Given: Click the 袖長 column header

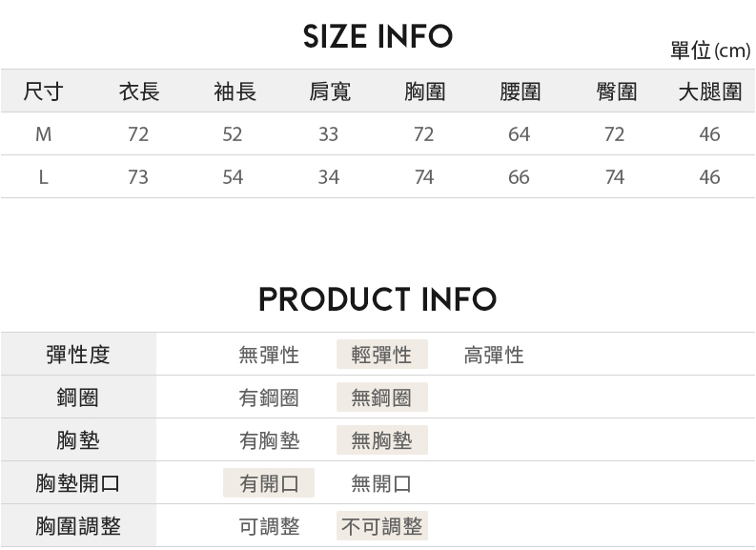Looking at the screenshot, I should pyautogui.click(x=235, y=92).
